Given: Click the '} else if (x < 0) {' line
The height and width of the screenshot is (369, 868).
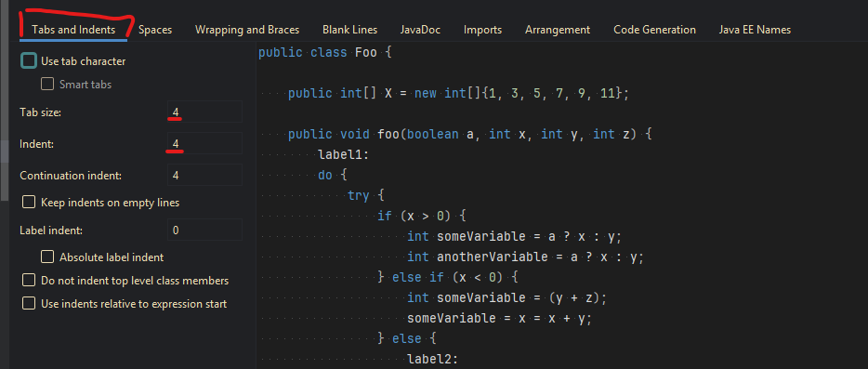Looking at the screenshot, I should (447, 277).
